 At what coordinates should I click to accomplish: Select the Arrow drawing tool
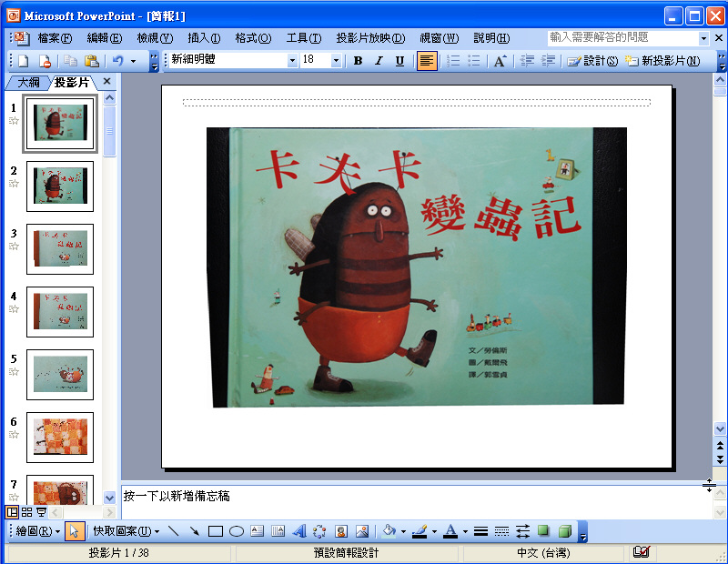click(195, 531)
